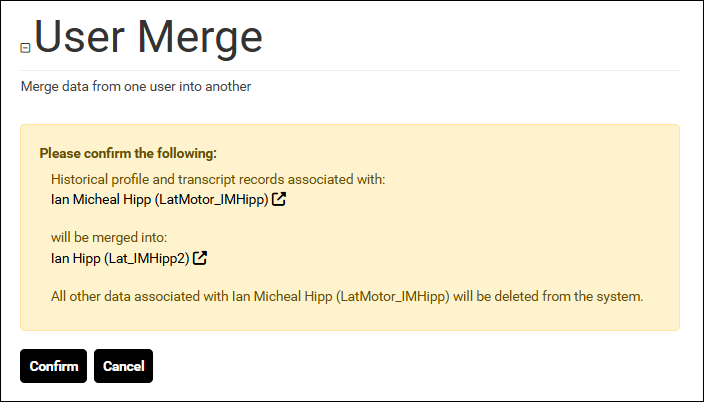704x402 pixels.
Task: Select the 'Please confirm the following' heading
Action: pos(128,154)
